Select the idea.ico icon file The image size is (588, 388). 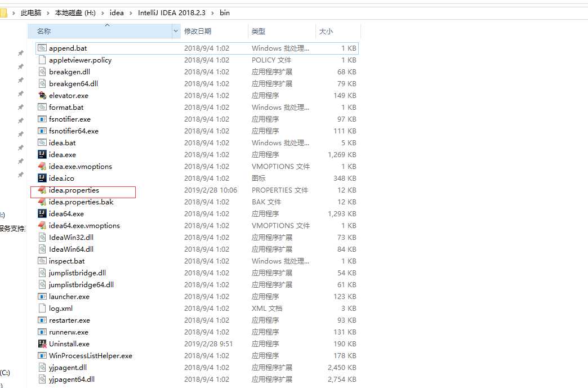42,178
